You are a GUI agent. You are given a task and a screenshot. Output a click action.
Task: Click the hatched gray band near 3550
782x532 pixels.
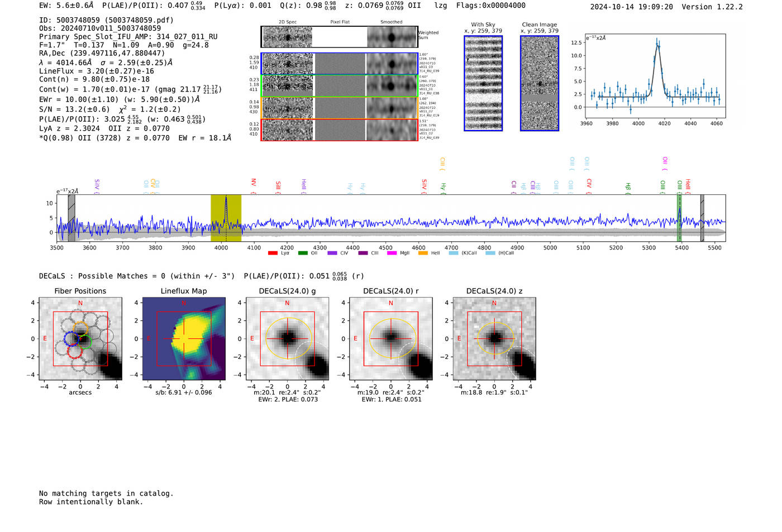pyautogui.click(x=71, y=218)
